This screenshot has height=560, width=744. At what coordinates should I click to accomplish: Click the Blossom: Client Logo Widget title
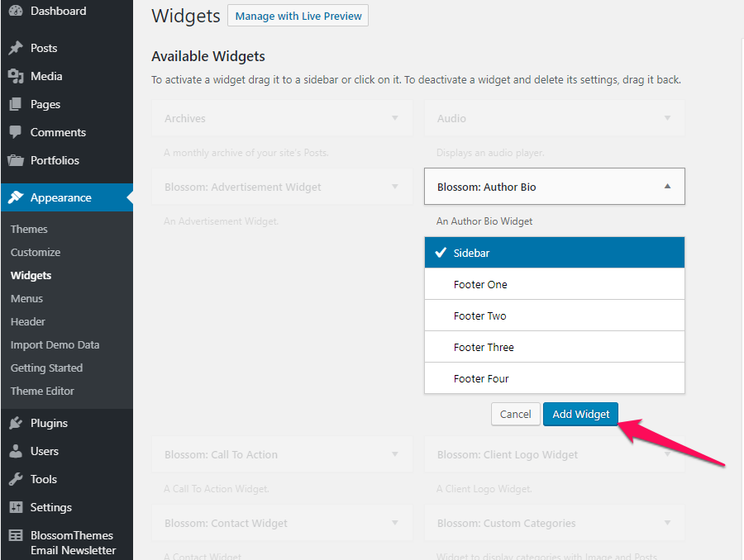tap(508, 455)
